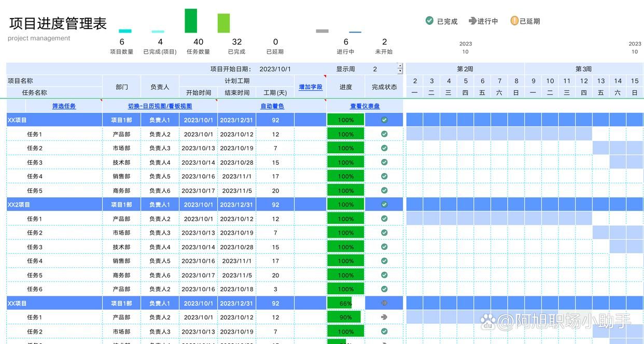Click the 已完成 green check legend icon
This screenshot has height=344, width=644.
tap(429, 20)
